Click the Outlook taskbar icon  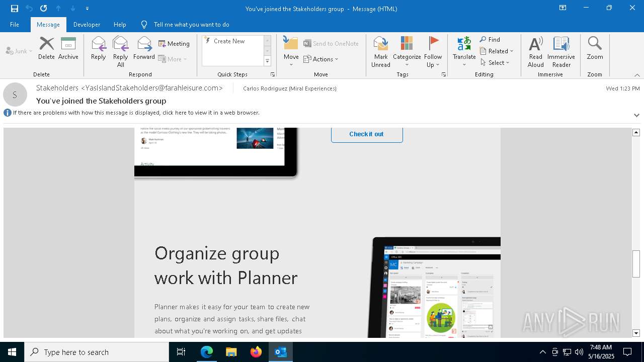pyautogui.click(x=281, y=352)
